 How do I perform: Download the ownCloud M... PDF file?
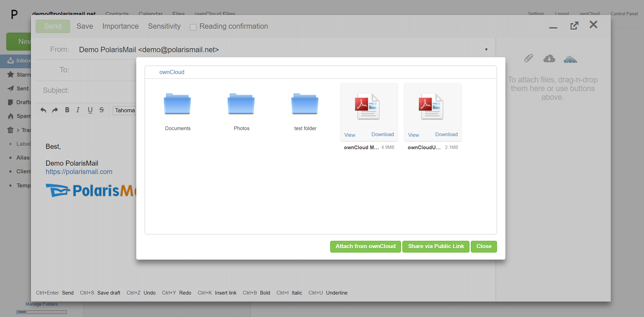coord(382,134)
